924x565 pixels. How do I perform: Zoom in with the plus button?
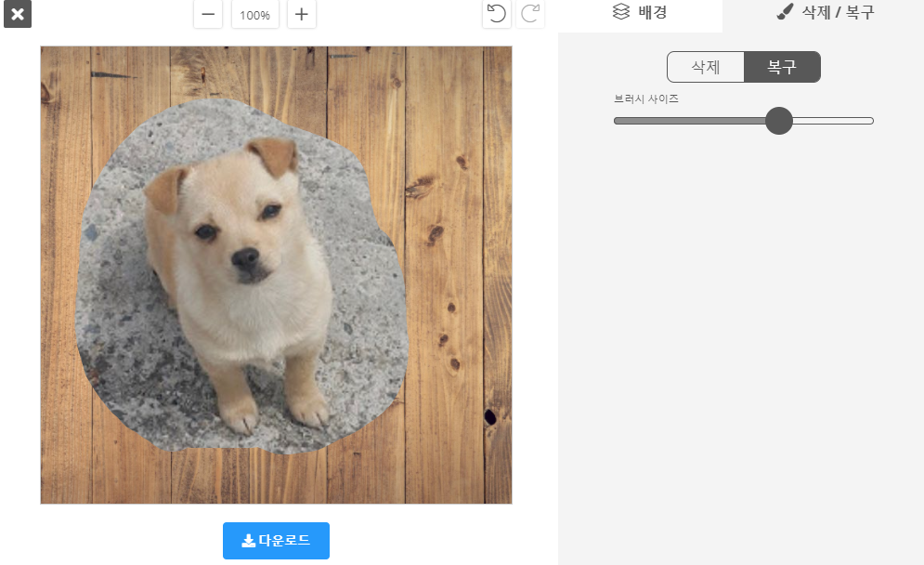point(302,14)
